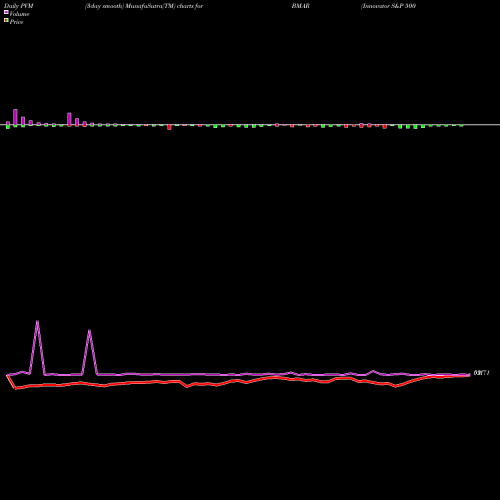Click the magenta Volume legend swatch
This screenshot has width=500, height=500.
[6, 12]
